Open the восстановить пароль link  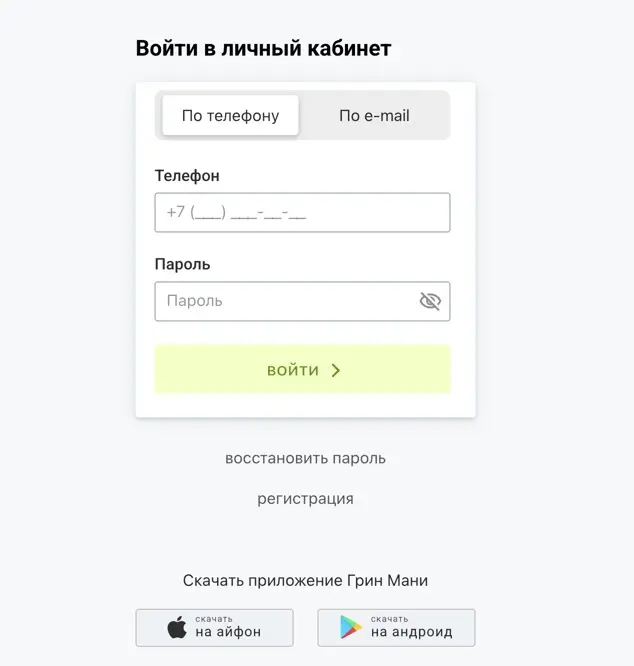[305, 459]
